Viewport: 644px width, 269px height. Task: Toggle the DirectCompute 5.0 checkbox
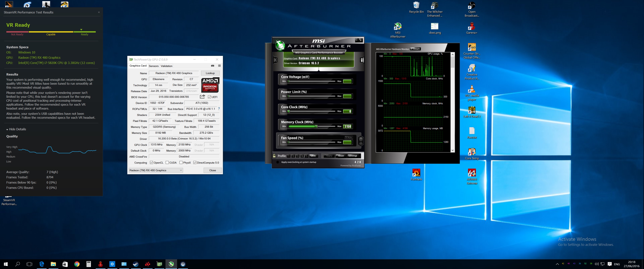(x=195, y=162)
